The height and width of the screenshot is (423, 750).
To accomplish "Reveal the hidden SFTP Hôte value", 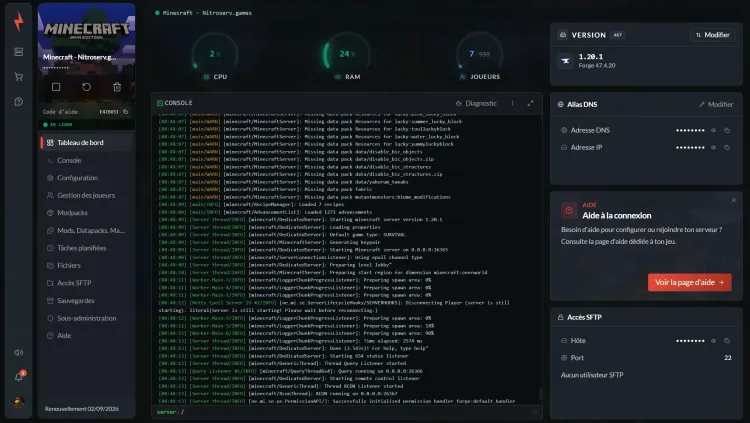I will (713, 341).
